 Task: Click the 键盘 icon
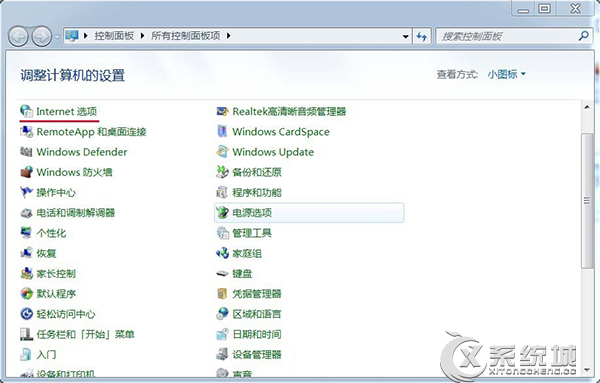pos(222,274)
